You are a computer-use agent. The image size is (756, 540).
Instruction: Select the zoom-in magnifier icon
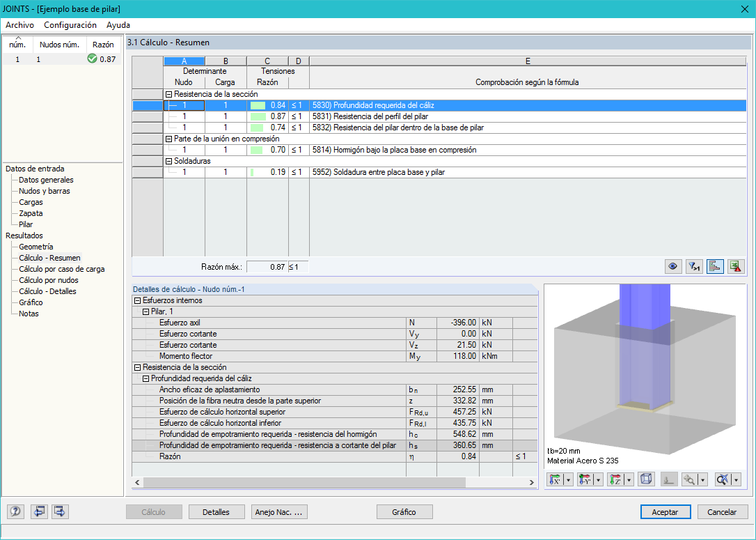coord(688,479)
